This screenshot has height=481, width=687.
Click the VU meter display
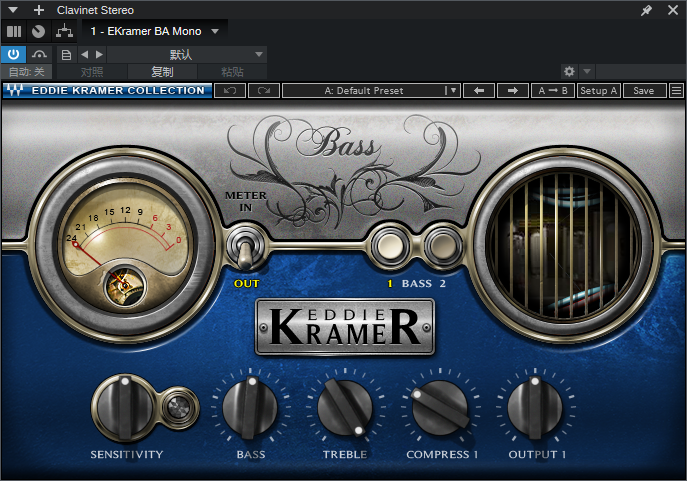[126, 245]
